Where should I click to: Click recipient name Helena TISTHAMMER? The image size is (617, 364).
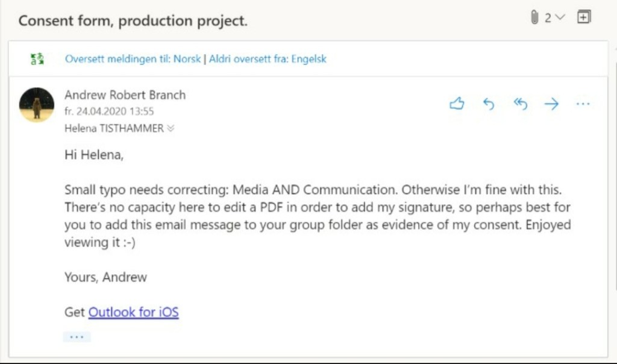114,128
